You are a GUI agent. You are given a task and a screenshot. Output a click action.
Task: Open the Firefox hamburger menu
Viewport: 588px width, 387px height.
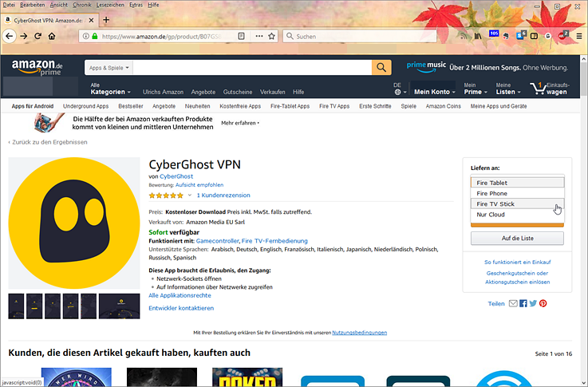579,37
